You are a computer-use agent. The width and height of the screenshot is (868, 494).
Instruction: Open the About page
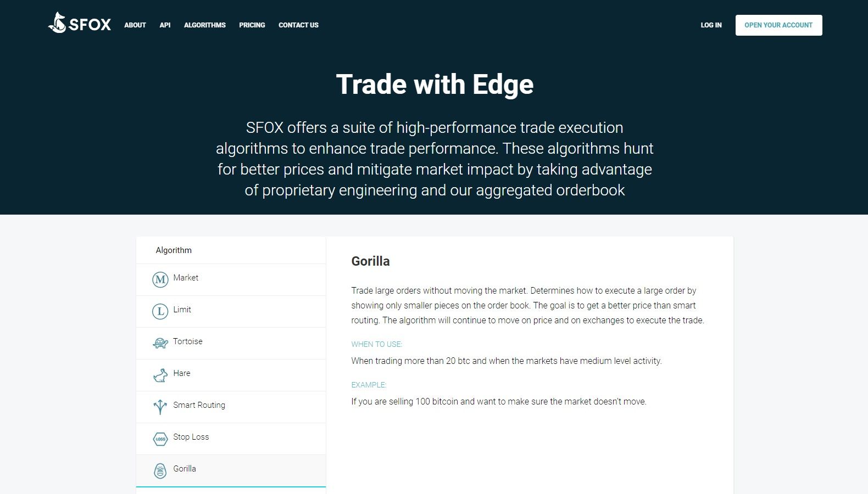pos(135,25)
